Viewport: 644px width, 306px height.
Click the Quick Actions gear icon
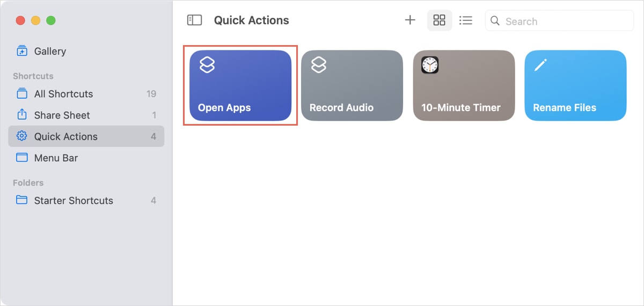pos(22,136)
